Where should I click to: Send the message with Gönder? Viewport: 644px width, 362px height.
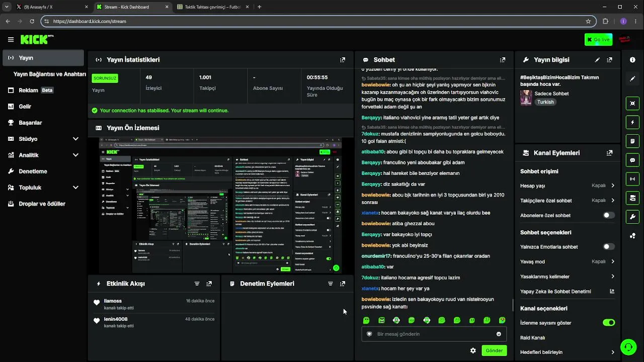[x=494, y=350]
